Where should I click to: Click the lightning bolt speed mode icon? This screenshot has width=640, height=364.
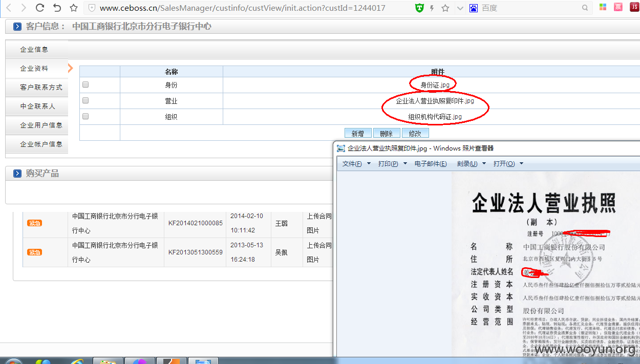(432, 8)
